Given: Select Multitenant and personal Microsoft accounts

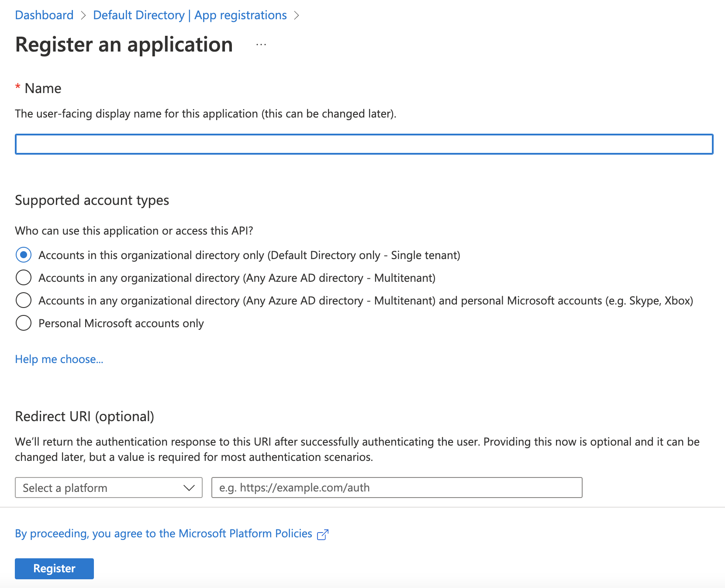Looking at the screenshot, I should [x=24, y=300].
